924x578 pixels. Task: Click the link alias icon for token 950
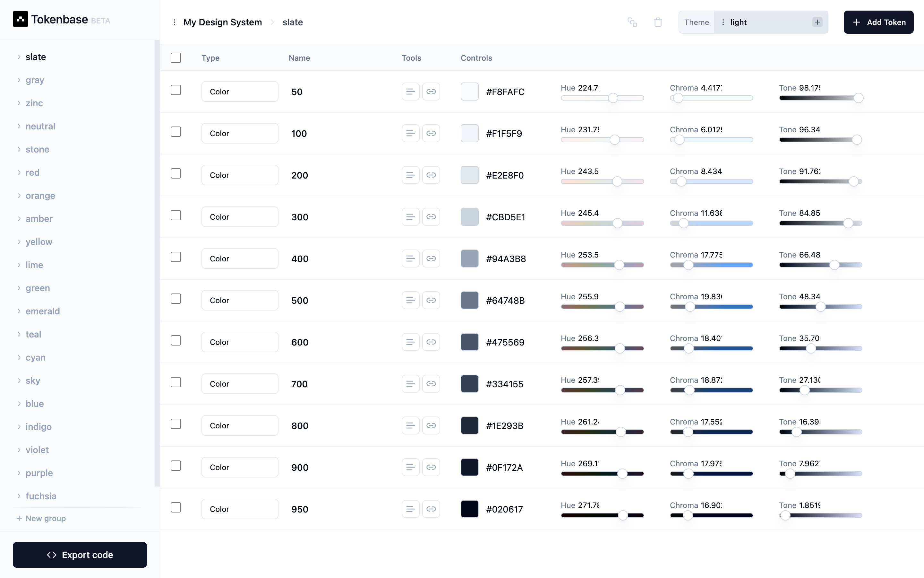click(x=431, y=509)
